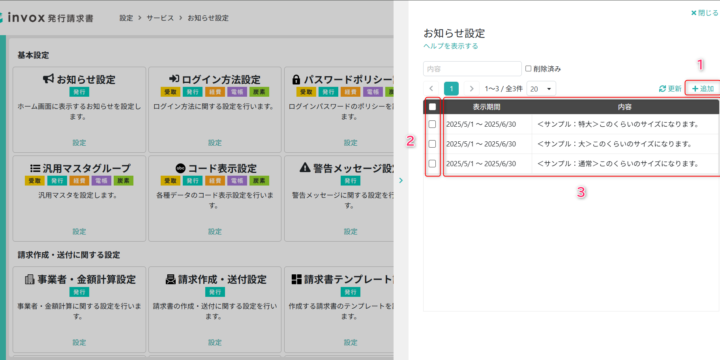Check the box for the サンプル：特大 row
Screen dimensions: 720x360
[x=432, y=124]
